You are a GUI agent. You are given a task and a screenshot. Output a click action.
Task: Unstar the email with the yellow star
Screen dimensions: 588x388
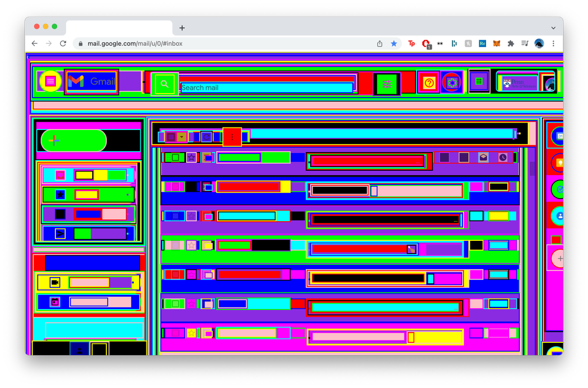click(191, 333)
